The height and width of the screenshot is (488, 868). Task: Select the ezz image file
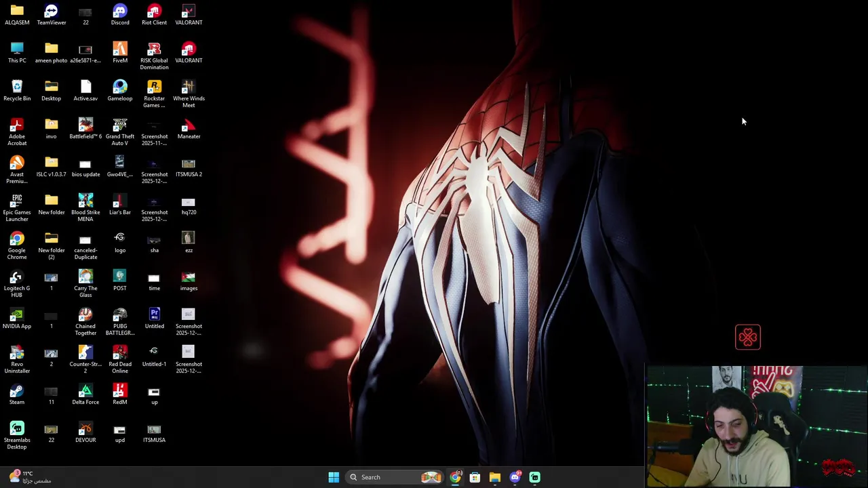click(189, 243)
